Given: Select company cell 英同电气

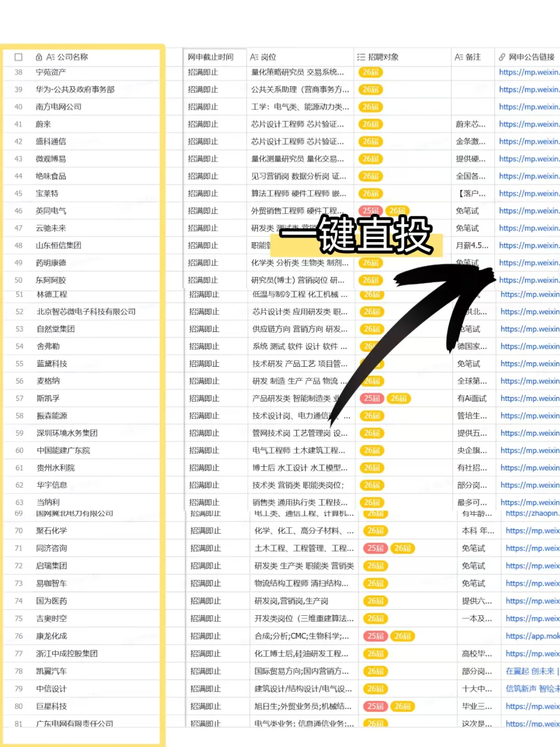Looking at the screenshot, I should pyautogui.click(x=51, y=211).
